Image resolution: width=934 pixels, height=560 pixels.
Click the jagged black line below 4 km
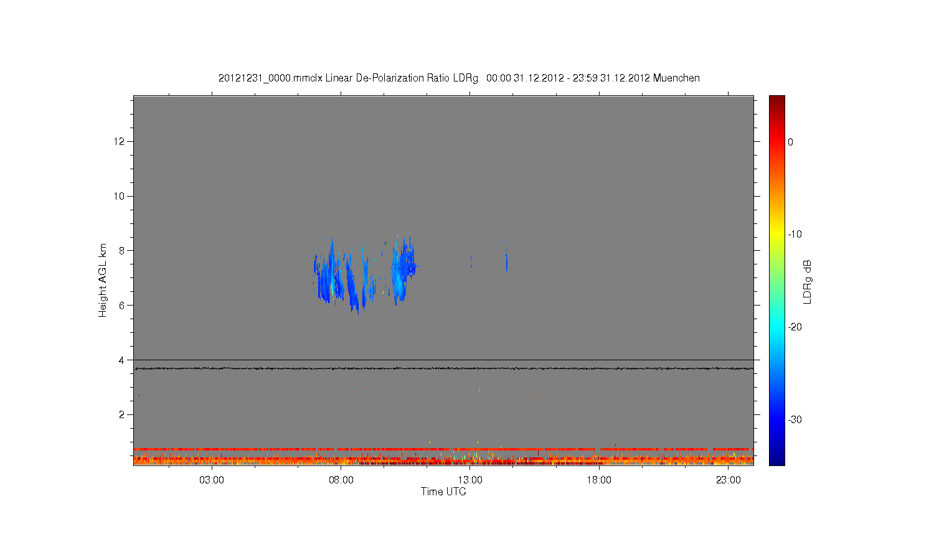443,368
